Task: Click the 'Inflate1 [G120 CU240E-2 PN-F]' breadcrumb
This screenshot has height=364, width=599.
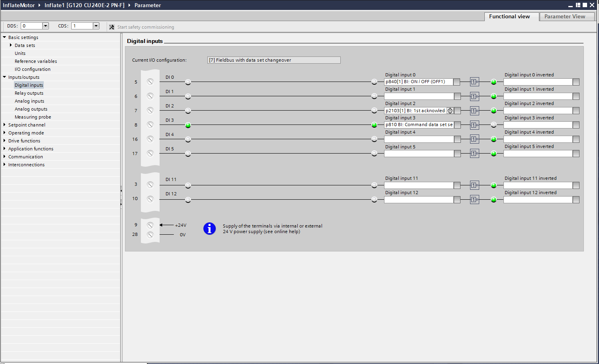Action: (x=84, y=5)
